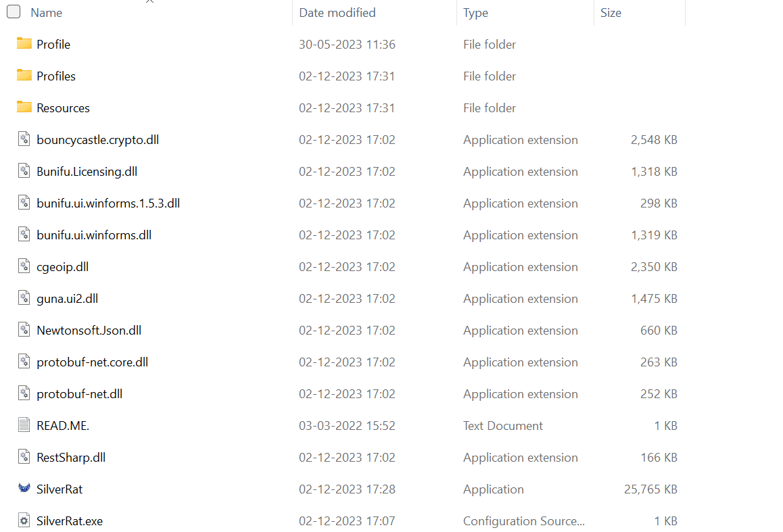783x532 pixels.
Task: Click the bouncycastle.crypto.dll file icon
Action: pyautogui.click(x=24, y=139)
